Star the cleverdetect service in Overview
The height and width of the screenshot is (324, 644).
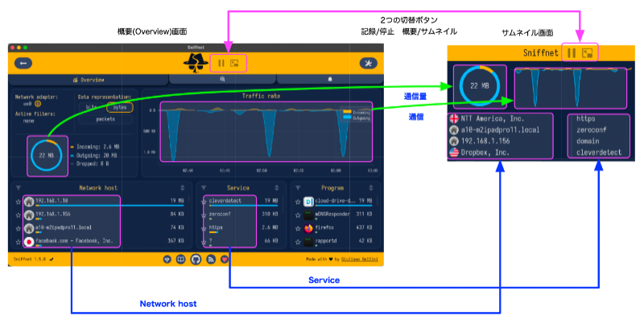[204, 201]
